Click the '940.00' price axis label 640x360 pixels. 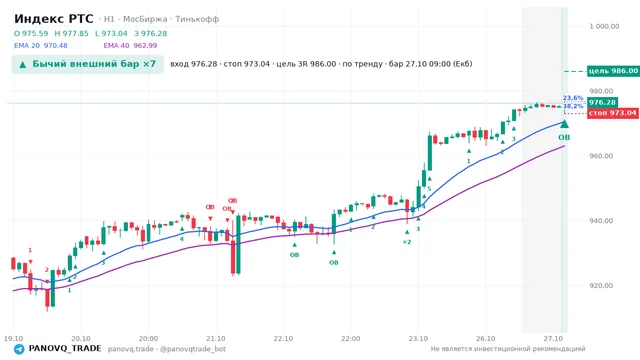coord(601,221)
